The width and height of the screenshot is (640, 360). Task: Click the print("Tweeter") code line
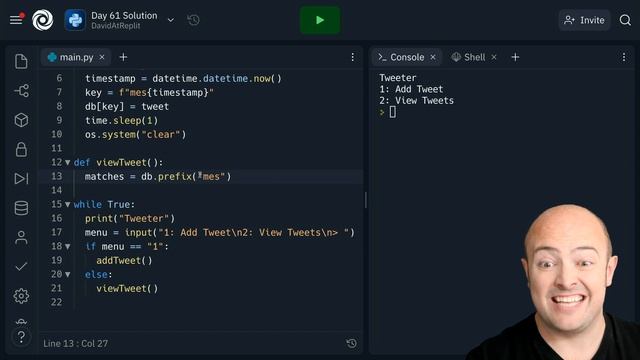130,218
